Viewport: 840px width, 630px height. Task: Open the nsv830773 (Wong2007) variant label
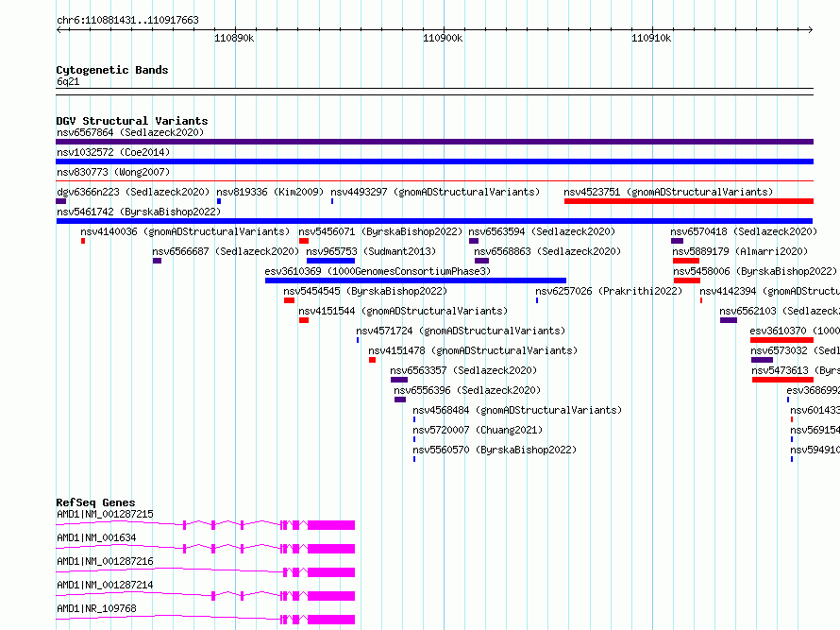click(x=113, y=172)
